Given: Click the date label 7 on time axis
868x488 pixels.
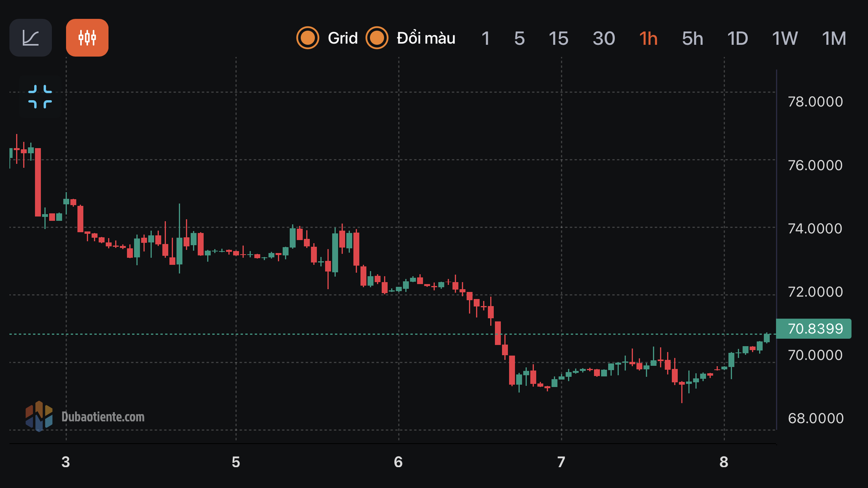Looking at the screenshot, I should [x=561, y=462].
